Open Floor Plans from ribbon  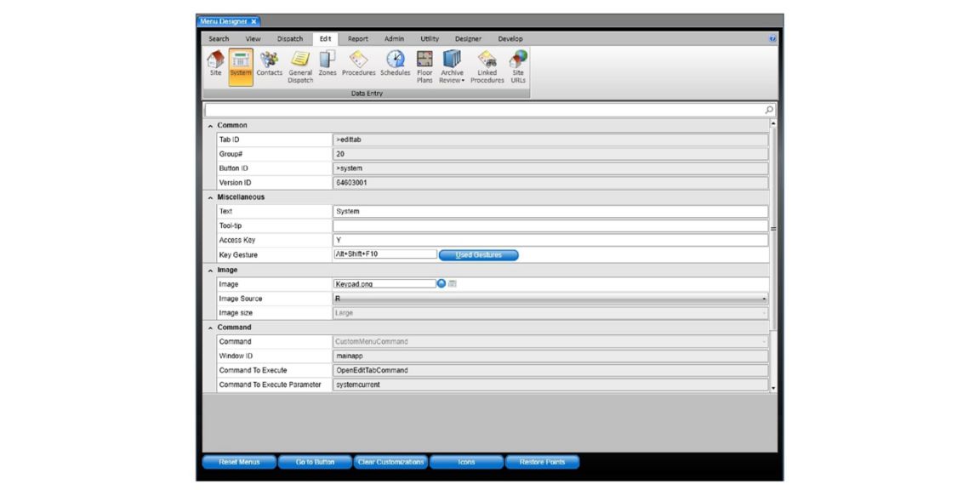(424, 65)
